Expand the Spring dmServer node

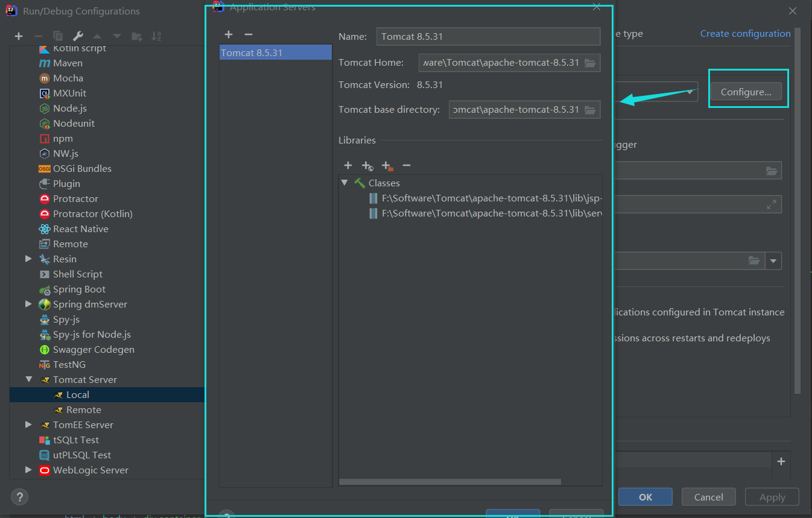point(28,304)
